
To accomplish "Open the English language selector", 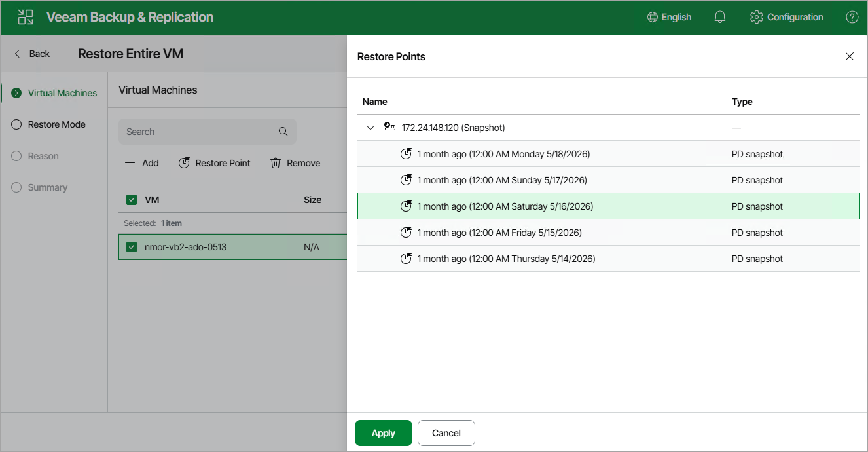I will pos(676,17).
